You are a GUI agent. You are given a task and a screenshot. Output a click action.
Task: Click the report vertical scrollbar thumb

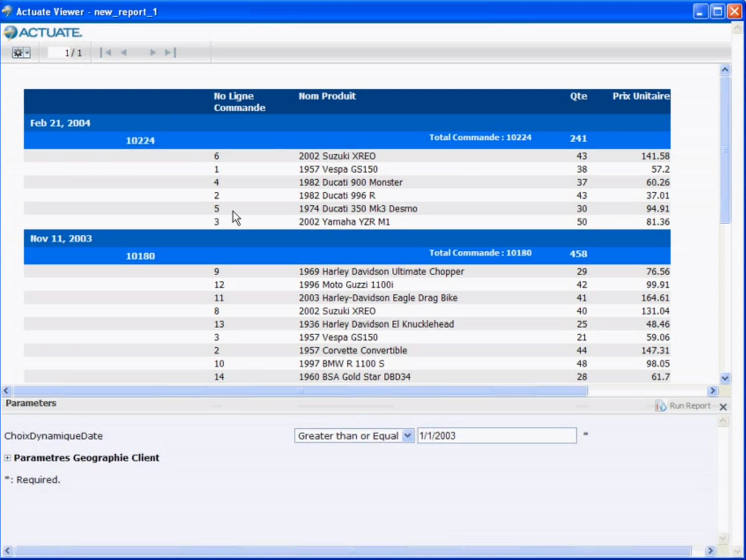click(725, 150)
